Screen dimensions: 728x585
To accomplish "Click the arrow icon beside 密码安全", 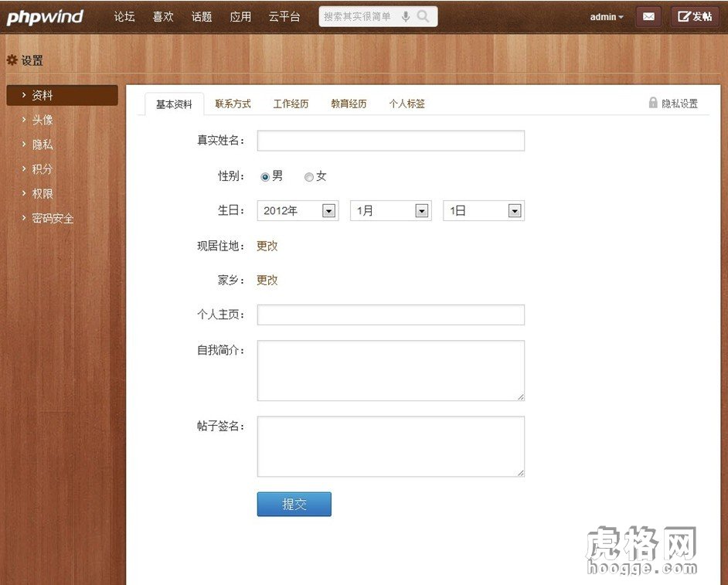I will tap(25, 218).
